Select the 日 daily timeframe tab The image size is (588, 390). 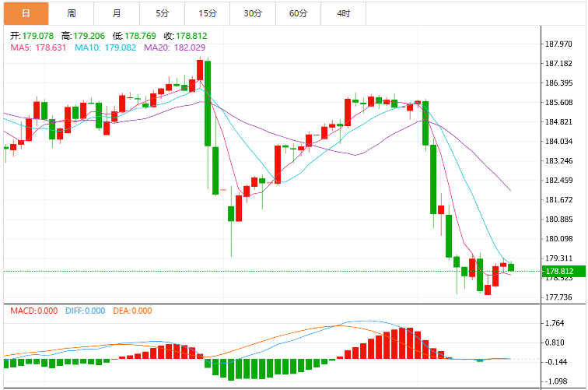[26, 13]
